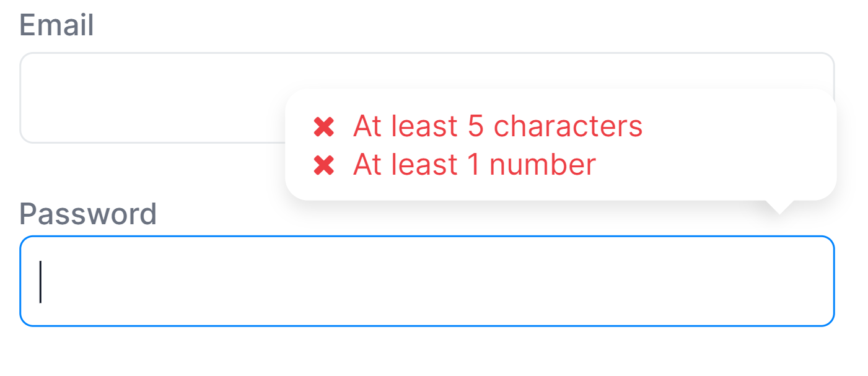Screen dimensions: 868x376
Task: Select the "At least 1 number" requirement text
Action: click(474, 165)
